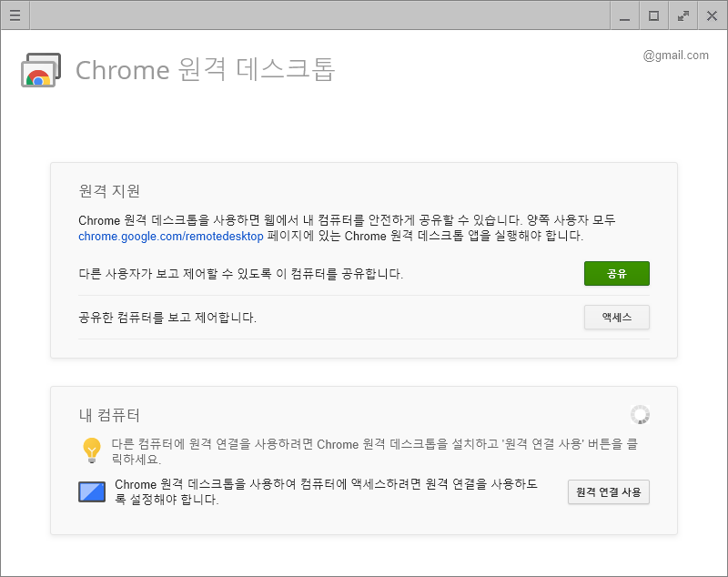The image size is (728, 577).
Task: Click the loading spinner in 내 컴퓨터
Action: [x=640, y=414]
